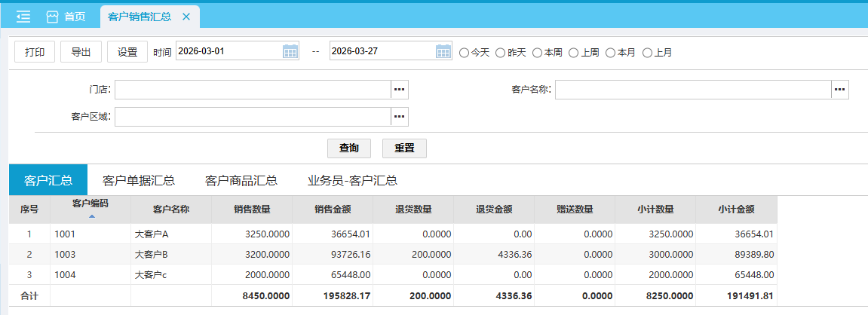Viewport: 868px width, 315px height.
Task: Click the 重置 button
Action: click(404, 148)
